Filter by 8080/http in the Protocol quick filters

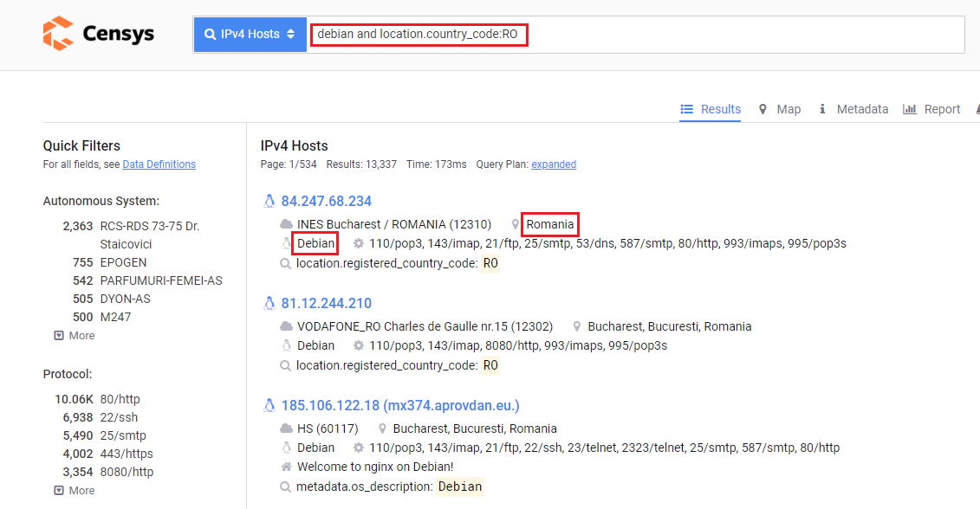[x=127, y=472]
